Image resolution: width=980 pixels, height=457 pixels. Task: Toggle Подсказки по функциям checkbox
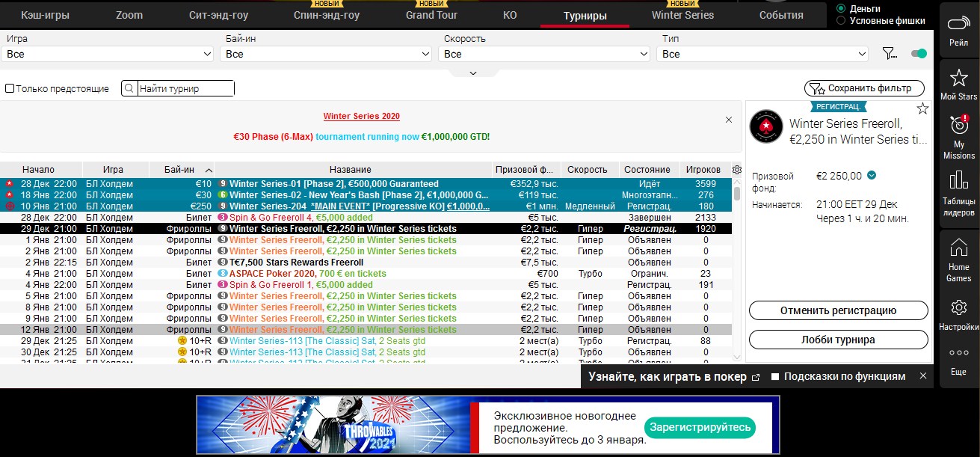tap(775, 376)
